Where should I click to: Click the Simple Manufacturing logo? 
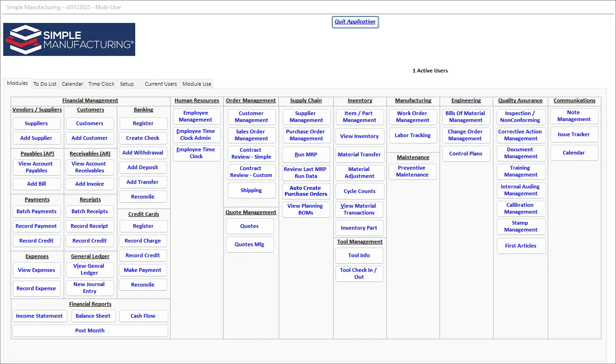[x=69, y=39]
